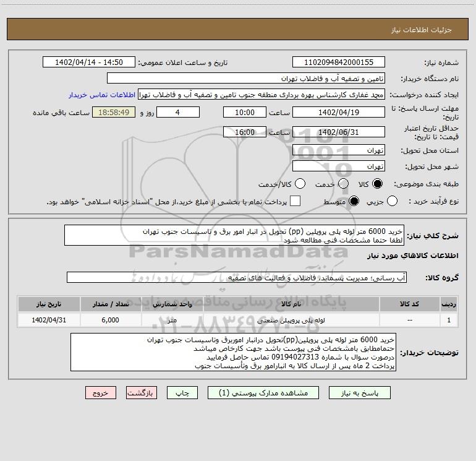The image size is (476, 461).
Task: Click the استان محل تحویل field
Action: tap(339, 150)
